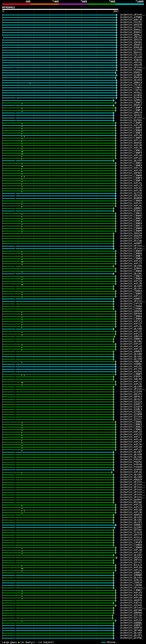Click the UniRef100_Q95UT8 label
The image size is (146, 644).
131,113
